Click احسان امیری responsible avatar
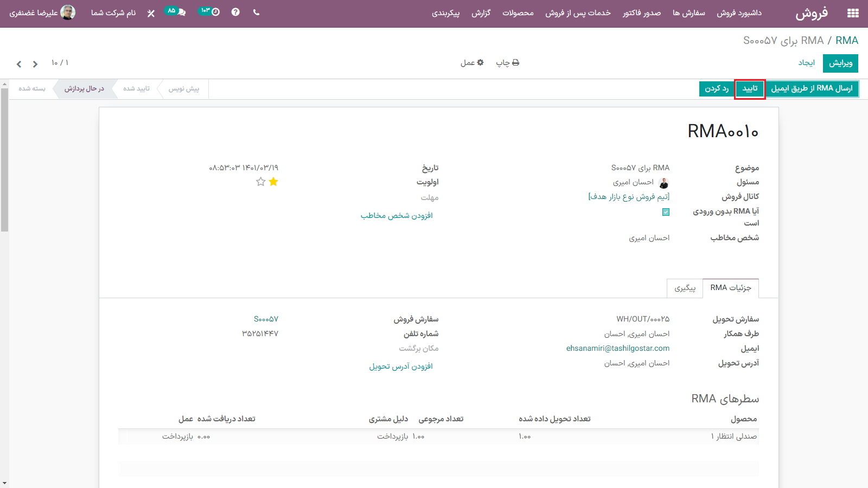The width and height of the screenshot is (868, 488). [x=664, y=183]
